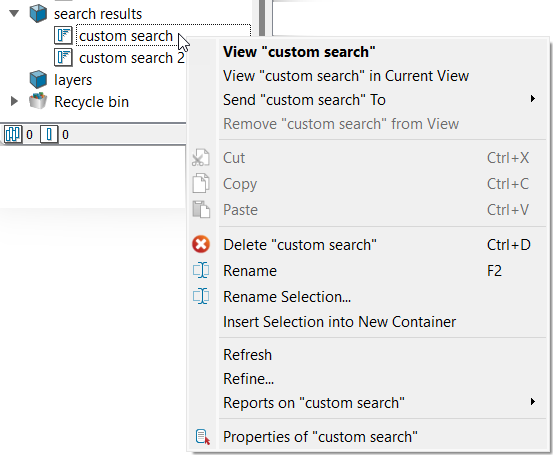Open the Send "custom search" To submenu arrow
553x455 pixels.
click(x=533, y=99)
